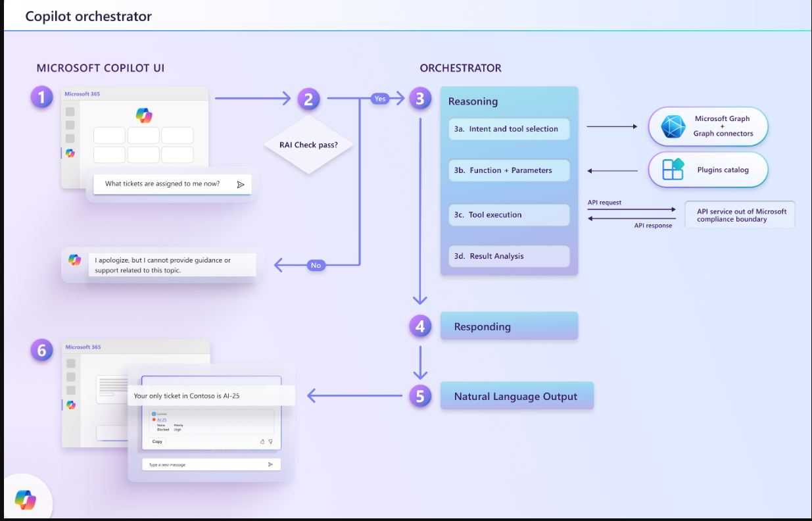Click the 'High' priority value in the ticket card
This screenshot has height=521, width=812.
point(178,430)
